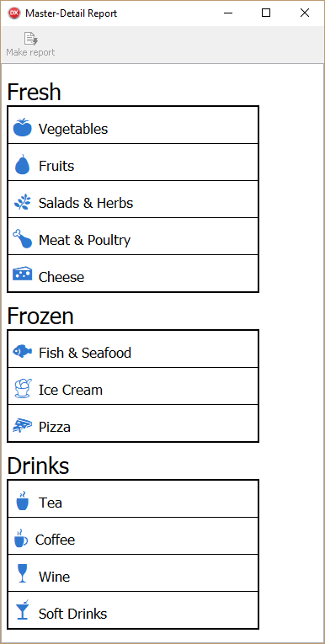Choose the Ice Cream row label

[x=70, y=390]
